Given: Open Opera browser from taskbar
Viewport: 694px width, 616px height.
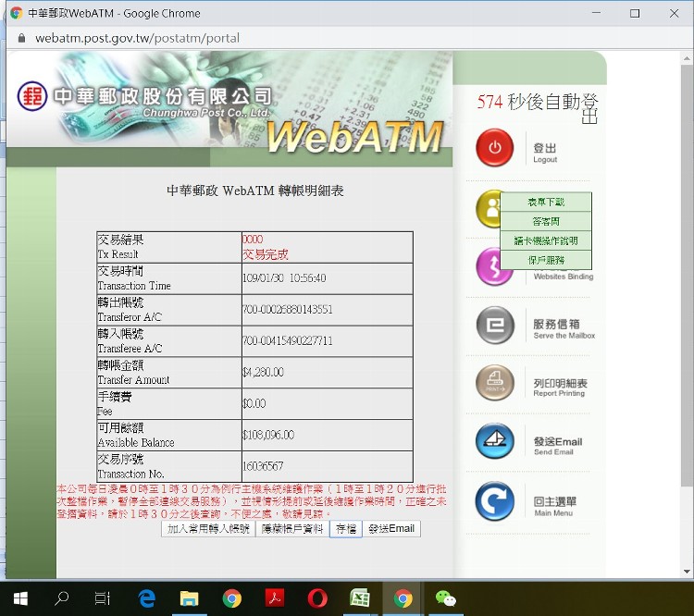Looking at the screenshot, I should click(316, 598).
